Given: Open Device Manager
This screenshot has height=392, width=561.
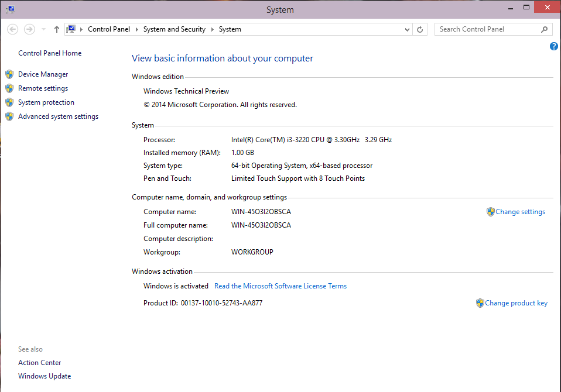Looking at the screenshot, I should pyautogui.click(x=43, y=74).
